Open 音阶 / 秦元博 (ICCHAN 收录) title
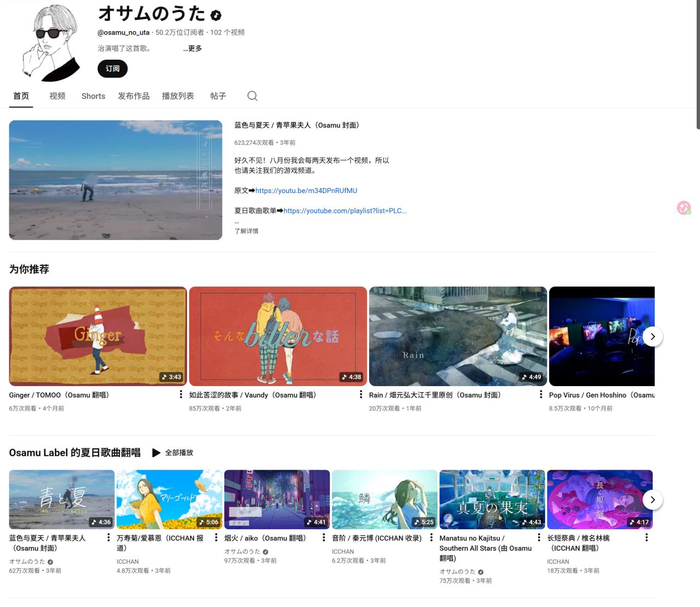Image resolution: width=700 pixels, height=607 pixels. pos(377,538)
